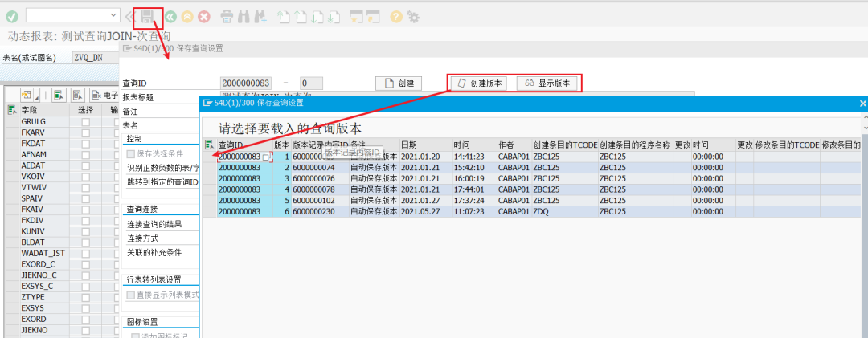Click the green Back icon
Viewport: 868px width, 338px height.
click(170, 17)
